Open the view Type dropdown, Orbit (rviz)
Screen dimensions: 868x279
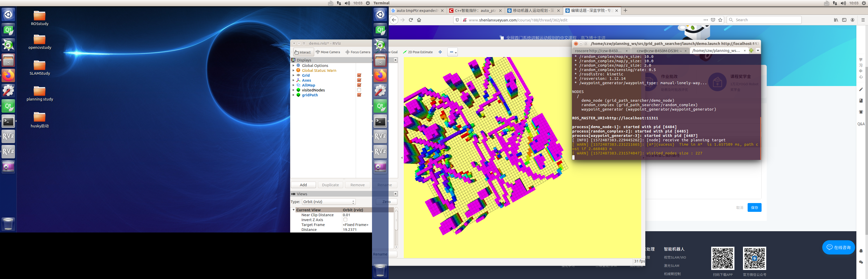tap(329, 202)
